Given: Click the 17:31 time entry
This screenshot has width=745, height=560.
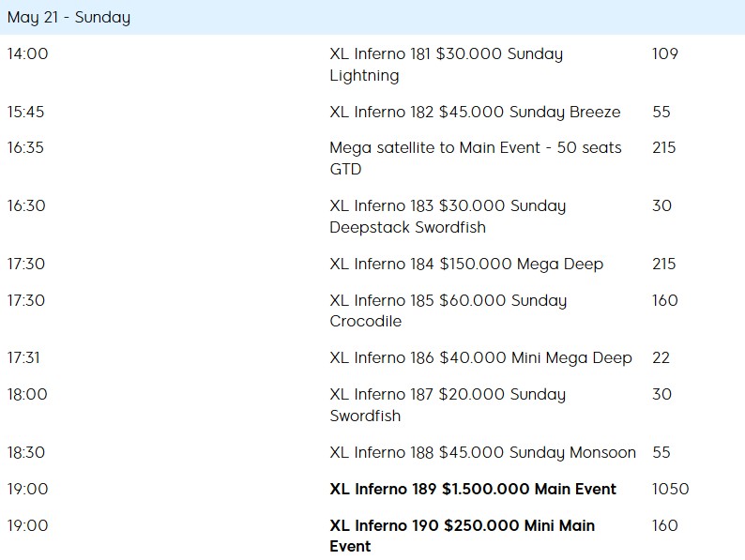Looking at the screenshot, I should pos(23,357).
